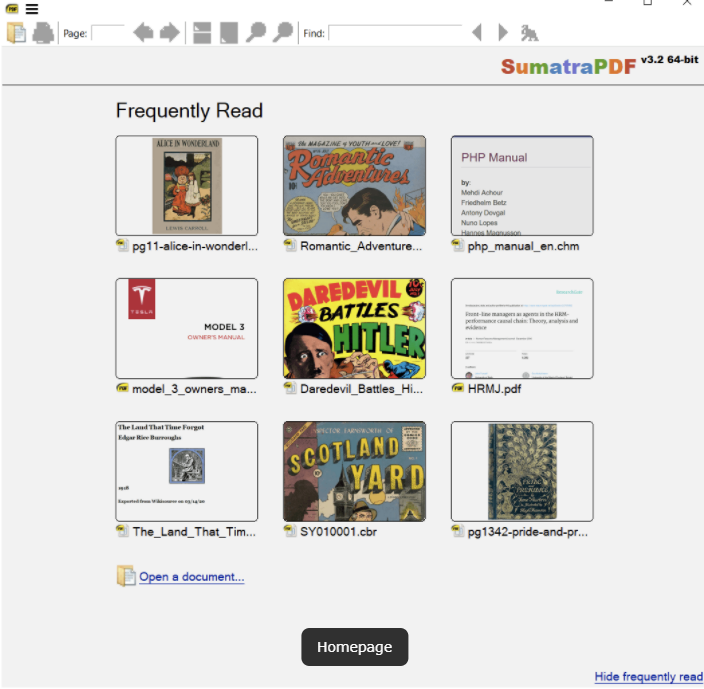Click SumatraPDF app icon in title bar

click(x=12, y=9)
